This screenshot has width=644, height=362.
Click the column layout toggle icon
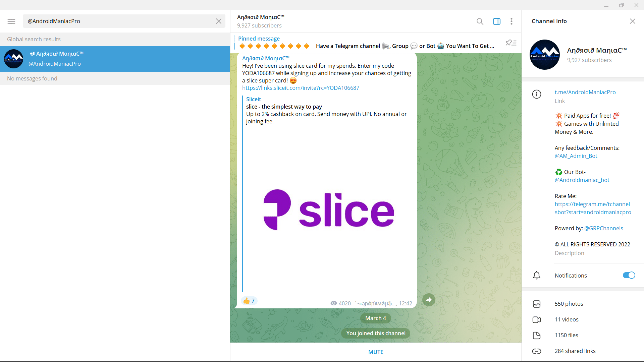point(496,21)
